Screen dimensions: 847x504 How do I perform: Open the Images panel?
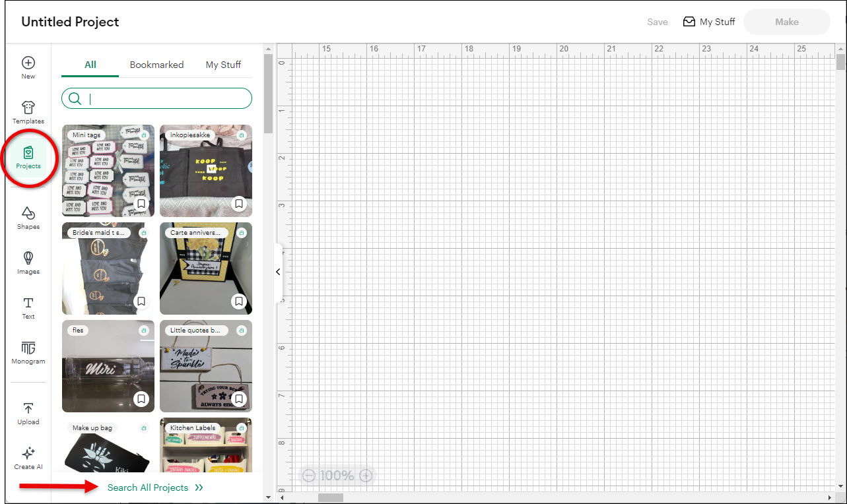click(28, 263)
